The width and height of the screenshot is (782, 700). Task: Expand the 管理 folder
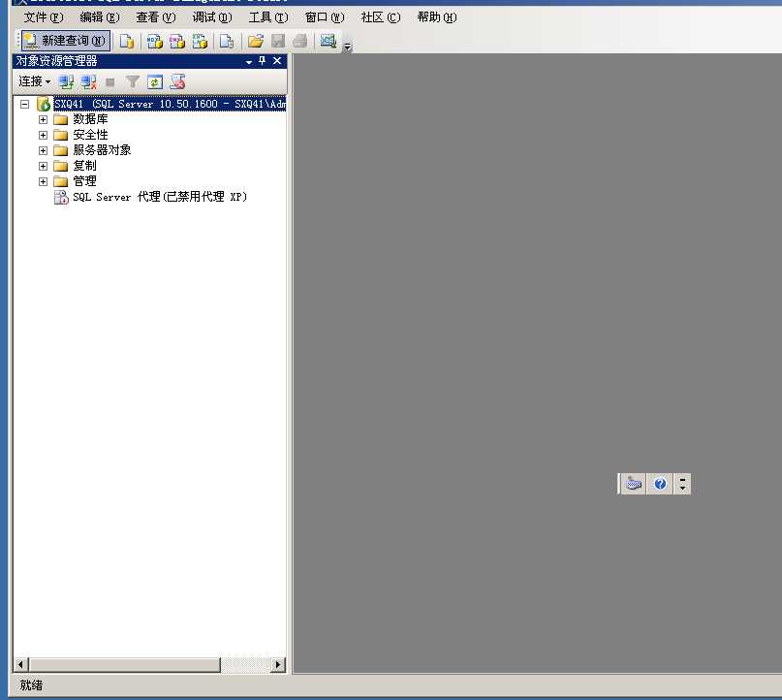pyautogui.click(x=43, y=181)
